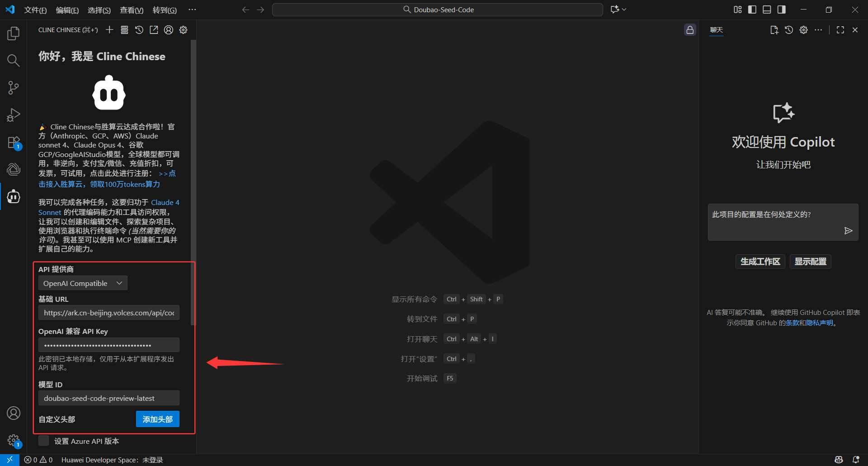868x466 pixels.
Task: Click the OpenAI 兼容 API Key field
Action: pyautogui.click(x=109, y=345)
